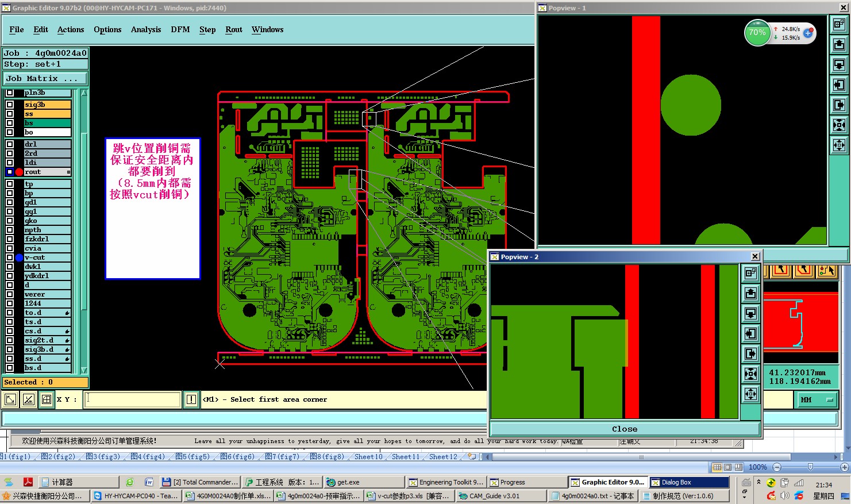The height and width of the screenshot is (504, 851).
Task: Zoom out icon in Popview 1
Action: pyautogui.click(x=839, y=145)
